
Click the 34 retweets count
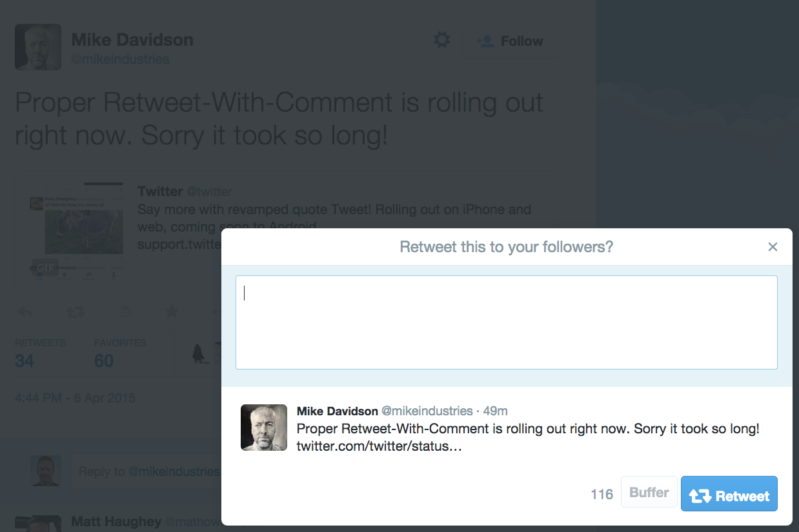click(x=24, y=361)
